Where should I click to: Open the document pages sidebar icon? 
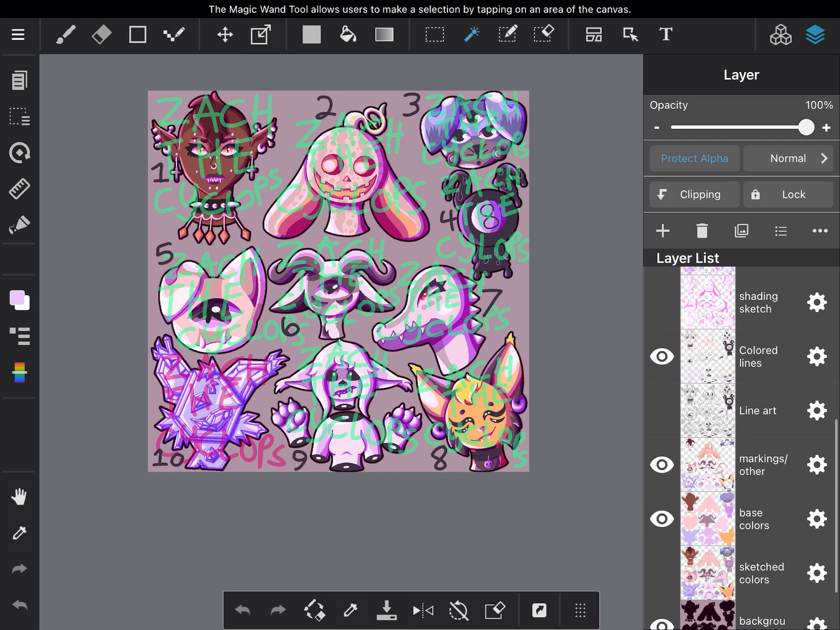click(19, 80)
